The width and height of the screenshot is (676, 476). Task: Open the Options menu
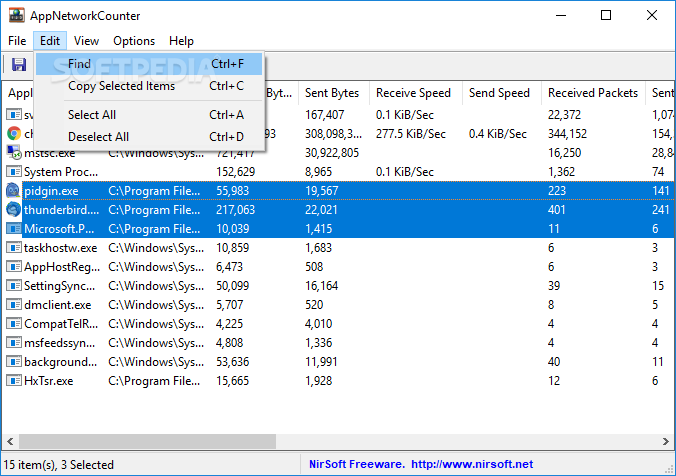pos(134,41)
